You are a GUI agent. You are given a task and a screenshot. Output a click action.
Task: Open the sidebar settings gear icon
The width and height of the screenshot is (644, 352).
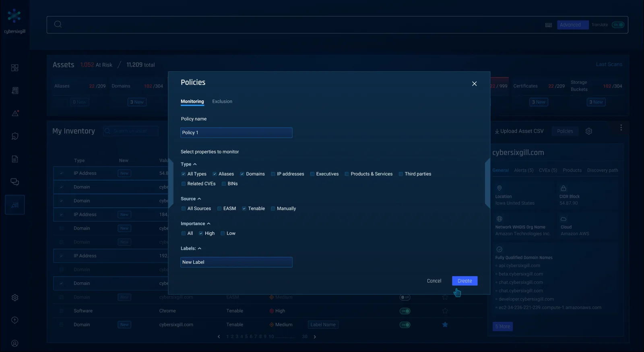(x=15, y=298)
